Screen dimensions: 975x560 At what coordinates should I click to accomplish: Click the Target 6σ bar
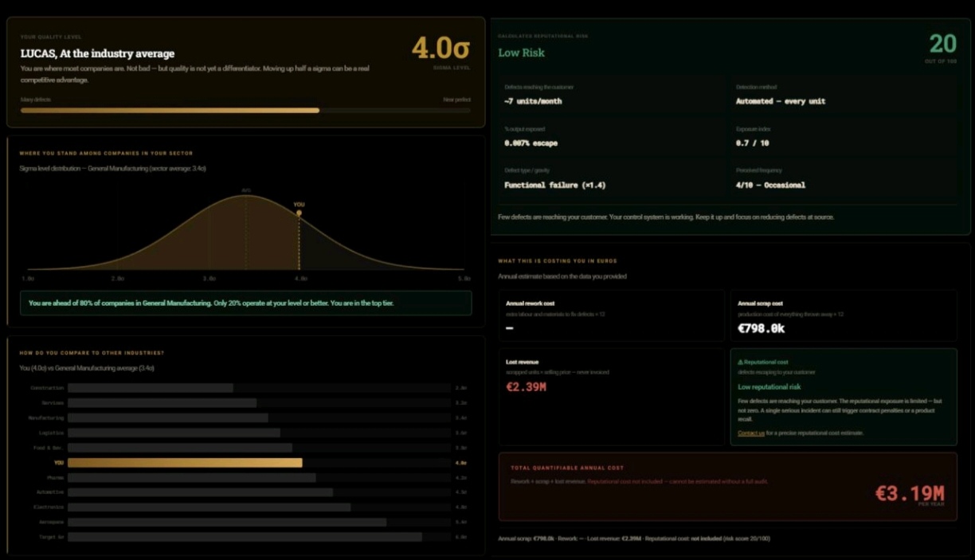point(245,537)
